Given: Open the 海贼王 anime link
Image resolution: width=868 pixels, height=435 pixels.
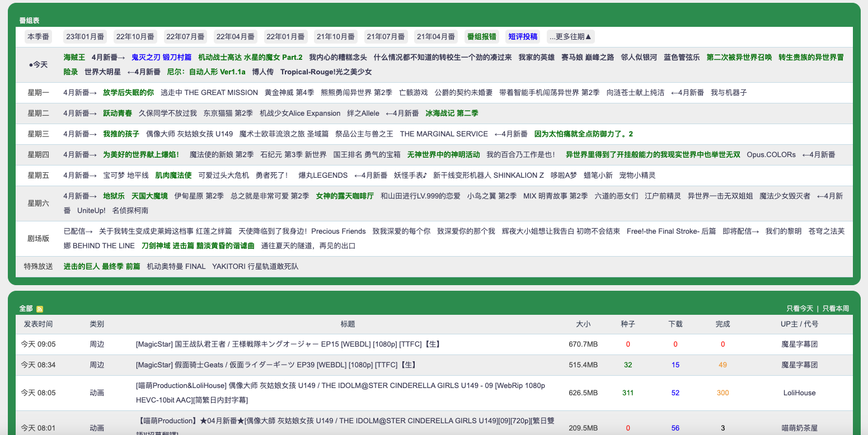Looking at the screenshot, I should point(74,58).
